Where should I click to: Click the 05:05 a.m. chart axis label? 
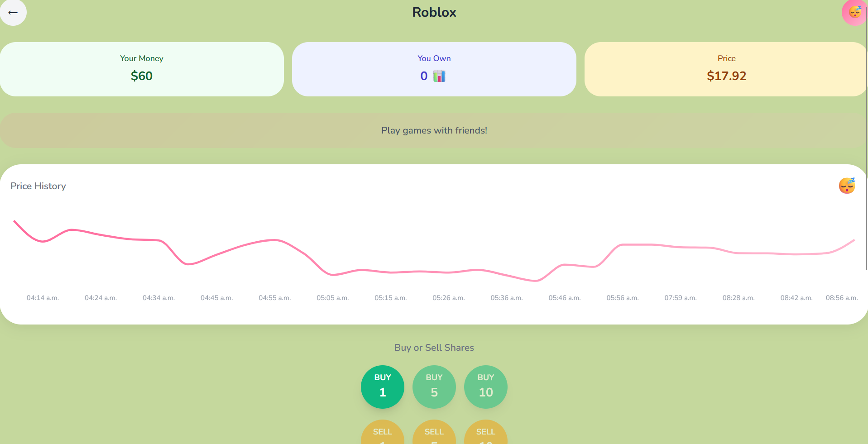332,298
